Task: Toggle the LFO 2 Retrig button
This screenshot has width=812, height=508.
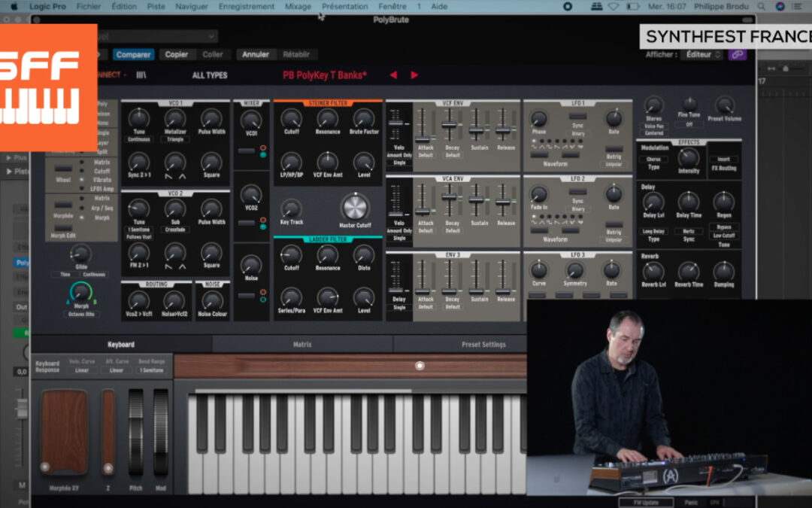Action: tap(614, 224)
